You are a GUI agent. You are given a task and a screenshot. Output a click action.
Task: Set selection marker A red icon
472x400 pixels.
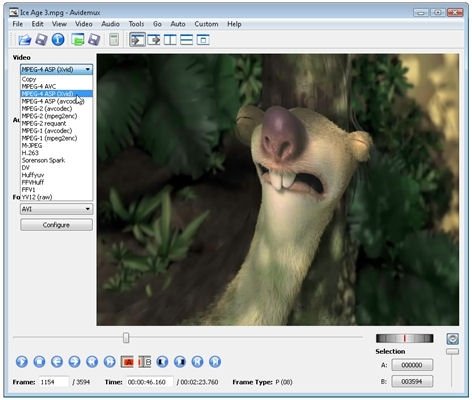click(x=127, y=362)
